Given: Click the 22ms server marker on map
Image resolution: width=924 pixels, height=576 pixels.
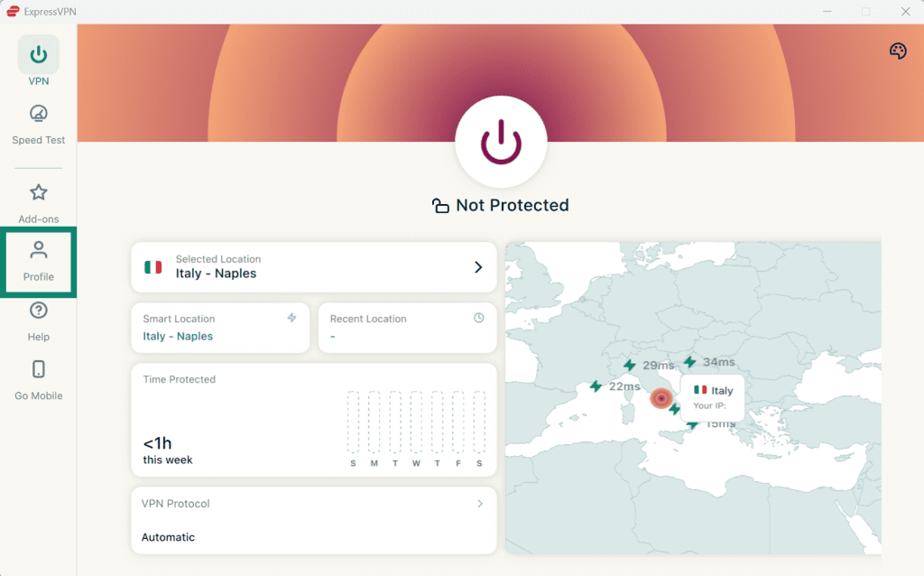Looking at the screenshot, I should 596,386.
